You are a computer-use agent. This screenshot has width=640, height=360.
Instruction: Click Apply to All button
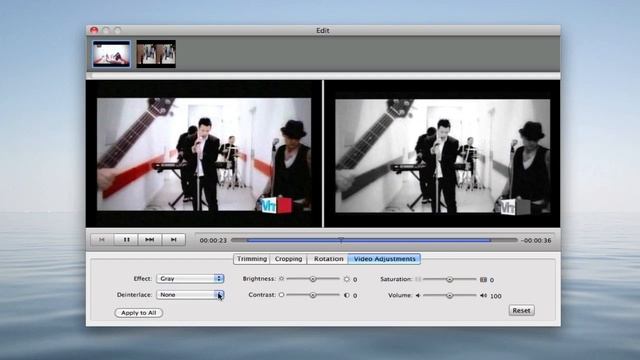[139, 313]
